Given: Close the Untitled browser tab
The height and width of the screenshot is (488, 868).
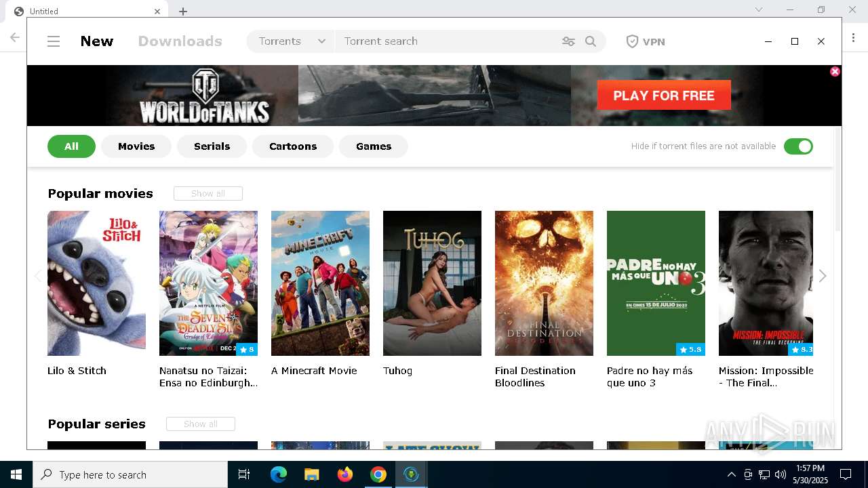Looking at the screenshot, I should point(157,11).
